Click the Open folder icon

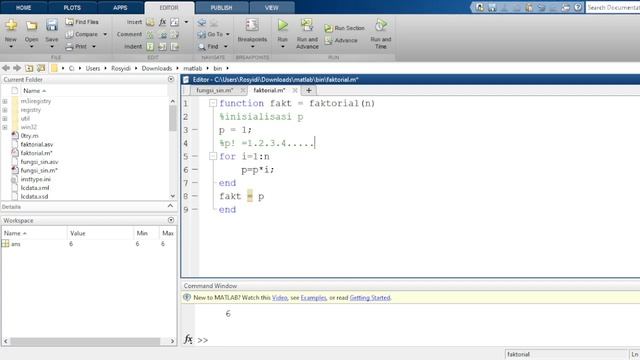pyautogui.click(x=31, y=26)
